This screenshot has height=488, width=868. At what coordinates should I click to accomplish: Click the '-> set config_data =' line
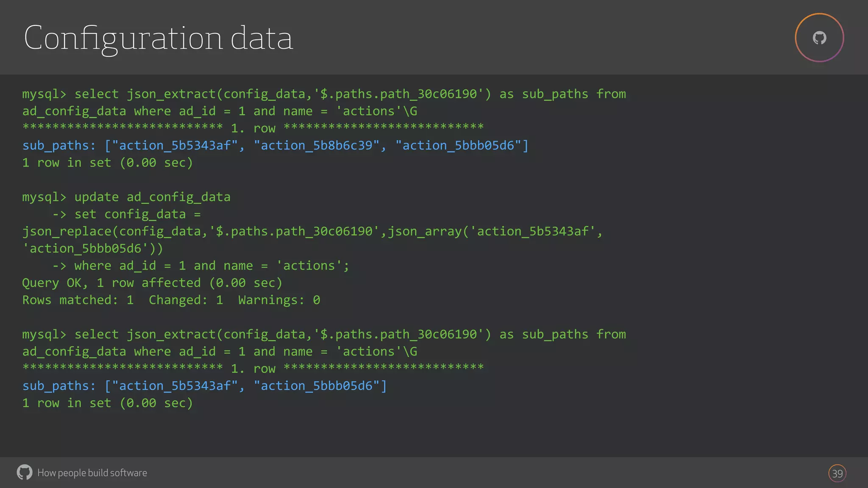(x=126, y=214)
